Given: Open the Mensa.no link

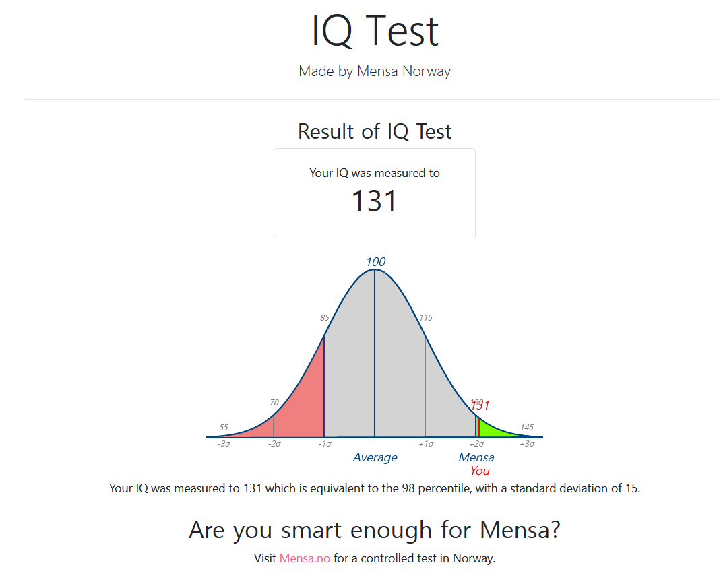Looking at the screenshot, I should 305,558.
